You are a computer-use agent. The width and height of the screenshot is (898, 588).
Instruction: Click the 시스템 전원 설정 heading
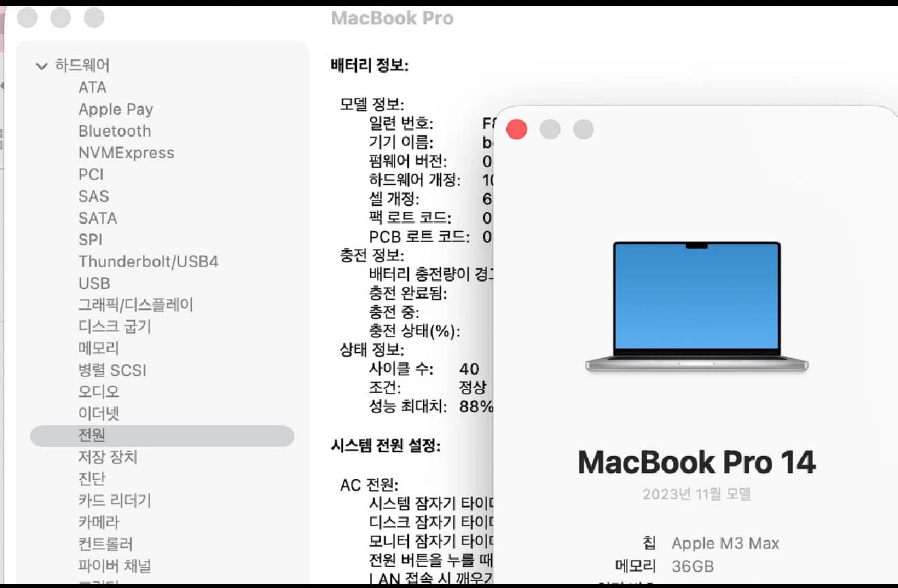point(386,446)
